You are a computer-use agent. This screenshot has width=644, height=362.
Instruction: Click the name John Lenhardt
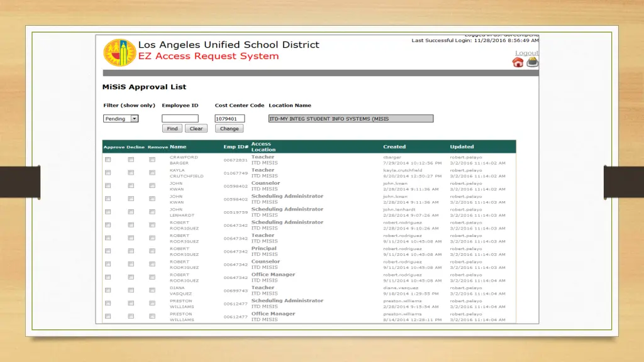tap(182, 212)
